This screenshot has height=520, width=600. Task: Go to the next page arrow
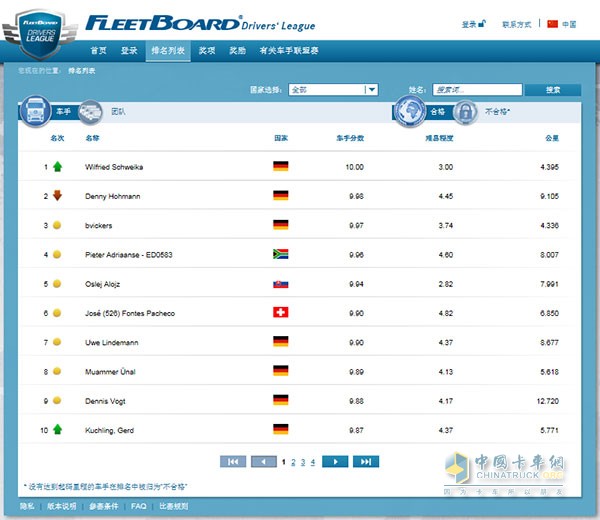[335, 461]
